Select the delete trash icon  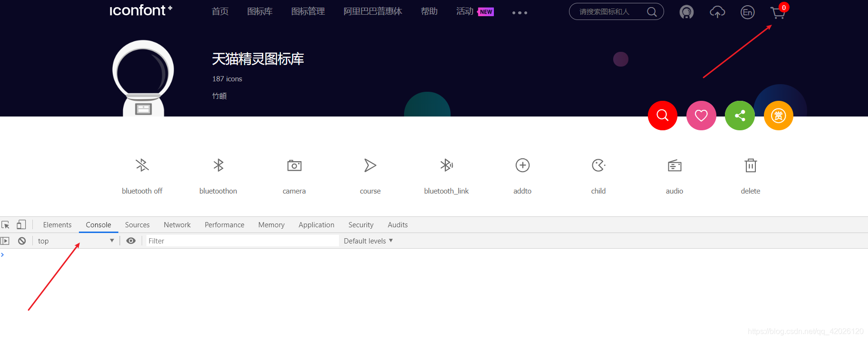pos(751,165)
